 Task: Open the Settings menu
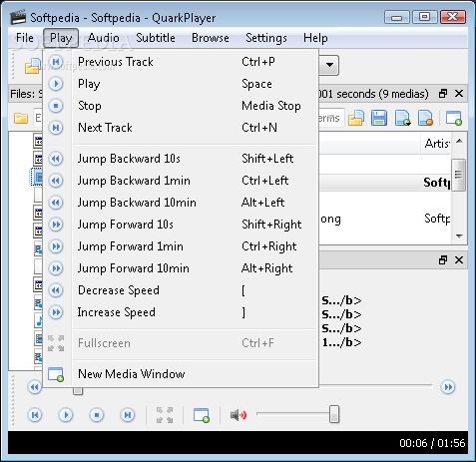click(x=266, y=38)
